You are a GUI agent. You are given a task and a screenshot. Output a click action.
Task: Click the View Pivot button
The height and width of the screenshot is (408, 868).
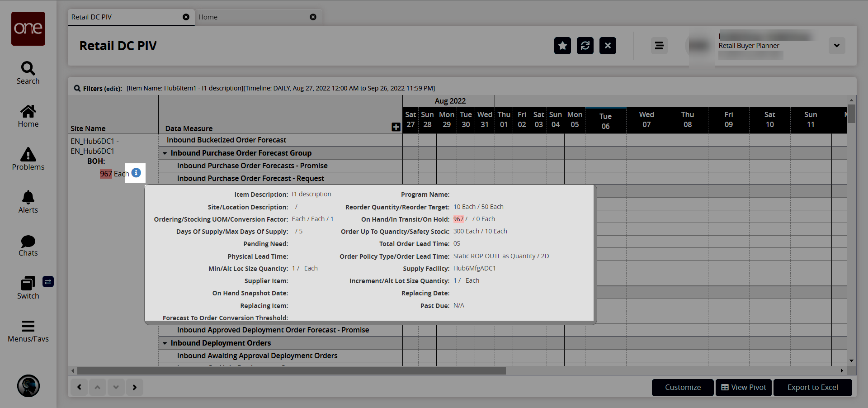coord(744,388)
